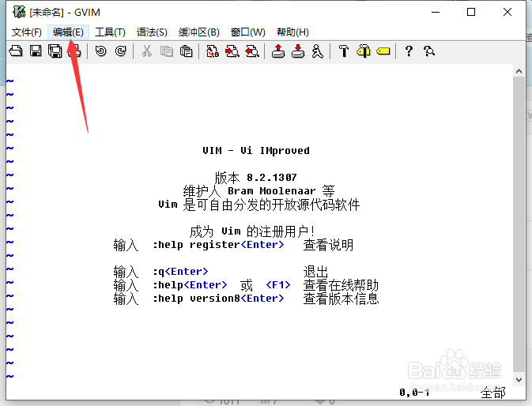Click the Find Next toolbar icon
The height and width of the screenshot is (406, 532).
(x=232, y=51)
